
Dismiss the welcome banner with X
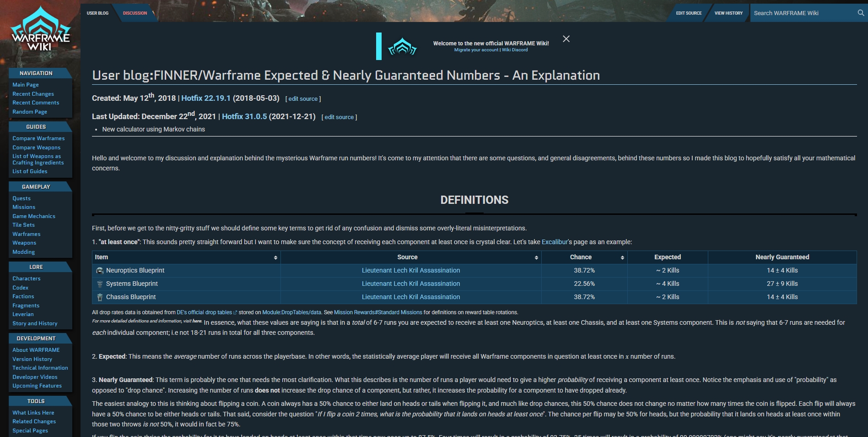point(566,39)
